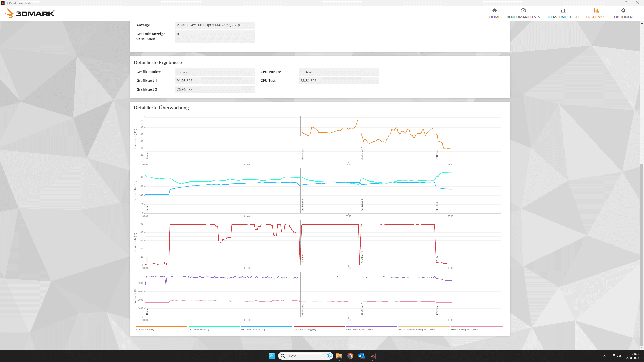Click the 3DMark taskbar icon
The height and width of the screenshot is (362, 644).
(372, 356)
